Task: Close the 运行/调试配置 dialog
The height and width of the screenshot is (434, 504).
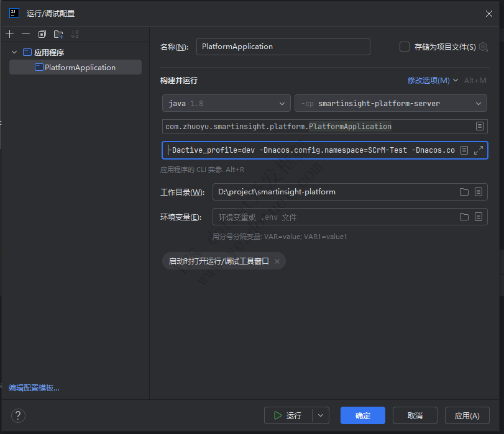Action: coord(489,14)
